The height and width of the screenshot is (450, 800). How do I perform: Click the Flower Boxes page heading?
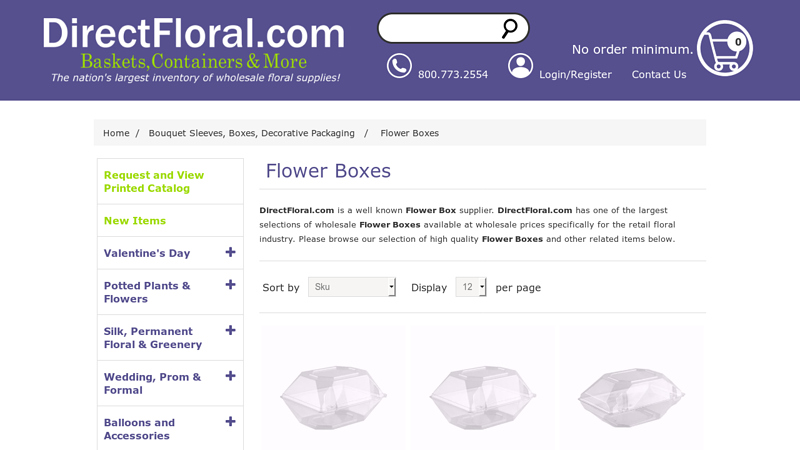click(328, 171)
